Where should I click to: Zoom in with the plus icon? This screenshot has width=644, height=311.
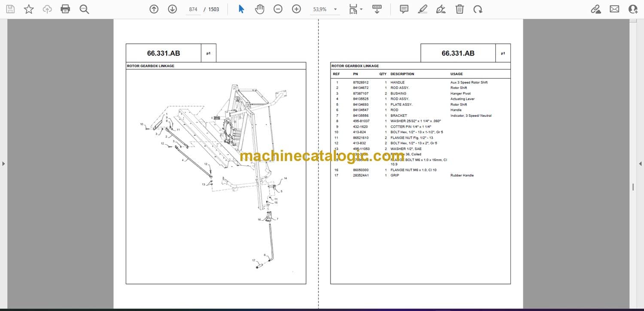(296, 9)
